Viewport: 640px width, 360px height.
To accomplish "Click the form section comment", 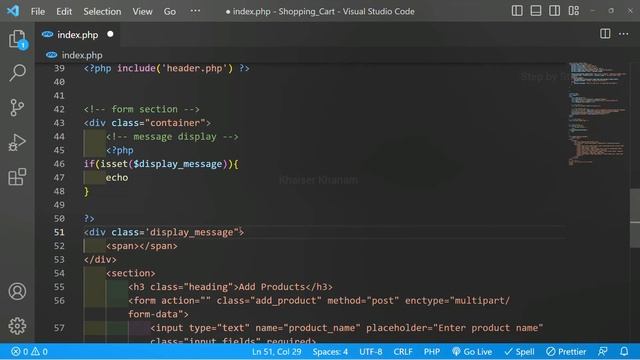I will pyautogui.click(x=142, y=109).
